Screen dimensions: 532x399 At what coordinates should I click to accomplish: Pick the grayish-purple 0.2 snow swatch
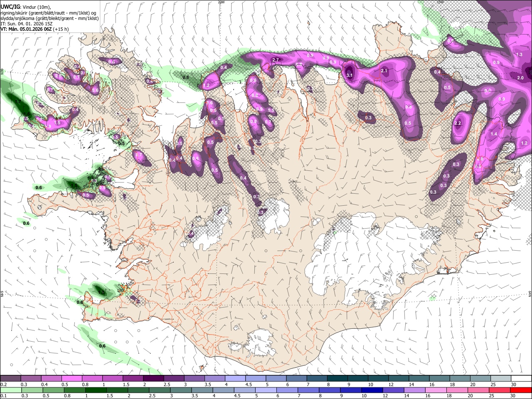coord(11,379)
